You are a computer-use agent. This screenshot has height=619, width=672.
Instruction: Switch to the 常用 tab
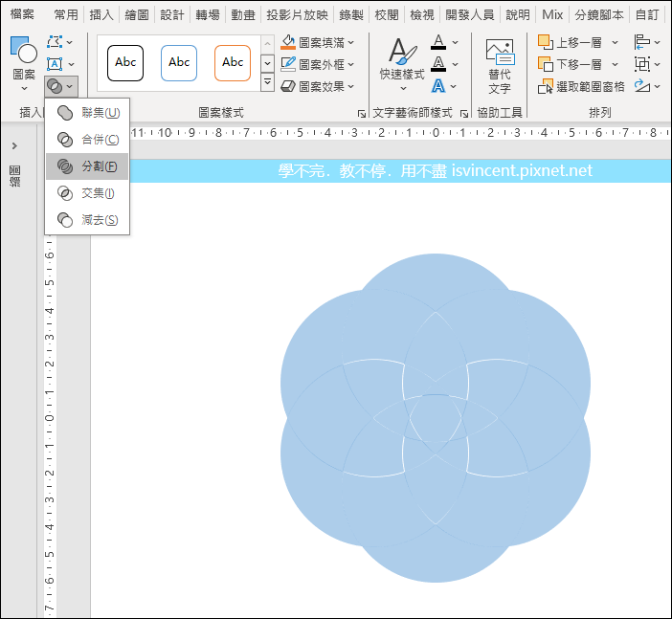(x=66, y=15)
